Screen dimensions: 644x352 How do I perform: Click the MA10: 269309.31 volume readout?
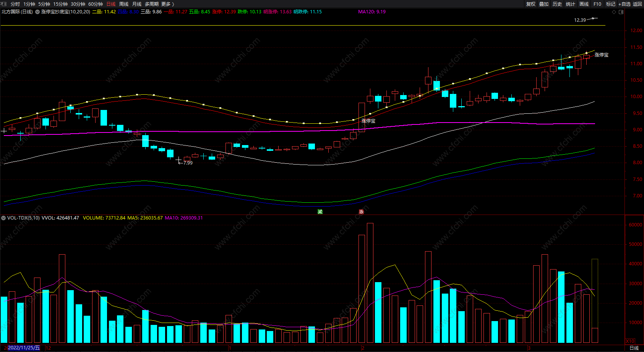[184, 218]
